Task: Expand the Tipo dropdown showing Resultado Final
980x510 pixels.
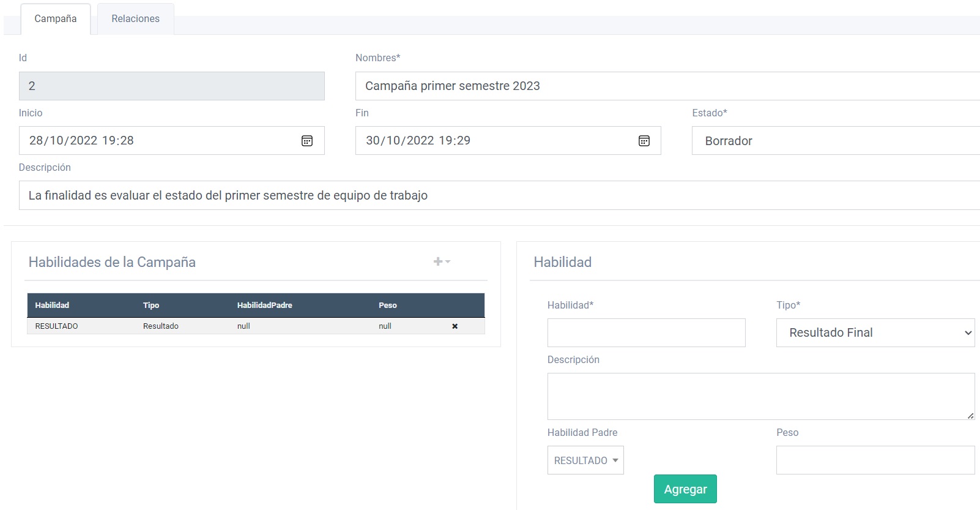Action: coord(875,332)
